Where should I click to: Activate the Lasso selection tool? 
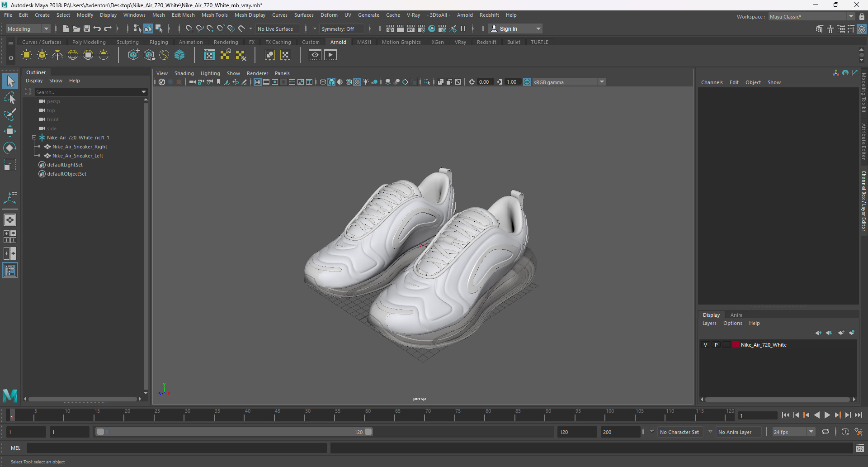pyautogui.click(x=10, y=98)
